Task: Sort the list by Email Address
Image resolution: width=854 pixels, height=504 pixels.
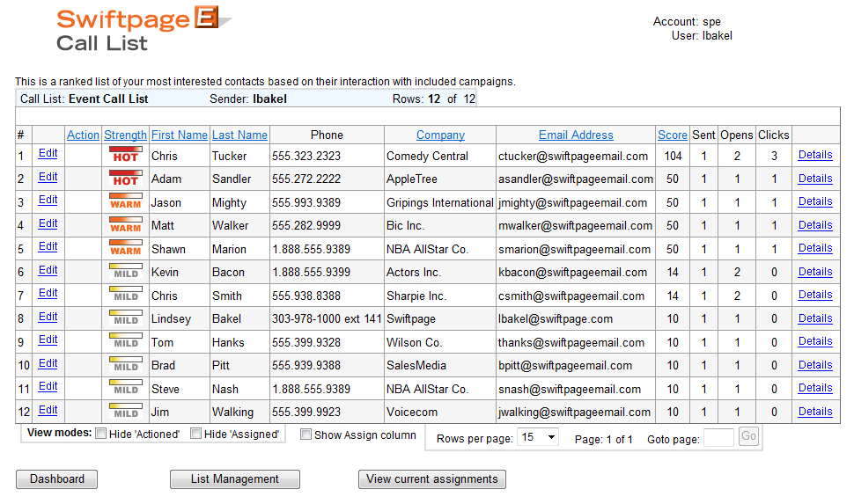Action: [x=576, y=135]
